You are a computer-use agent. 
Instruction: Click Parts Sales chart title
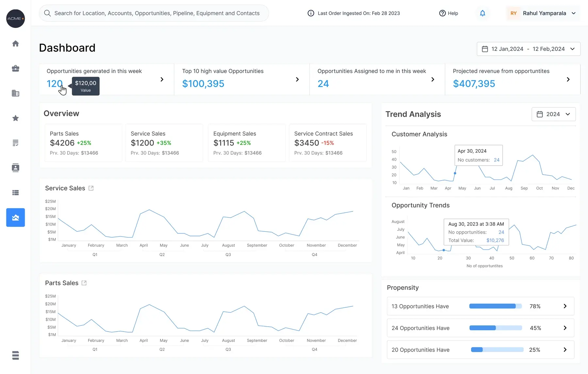click(62, 283)
